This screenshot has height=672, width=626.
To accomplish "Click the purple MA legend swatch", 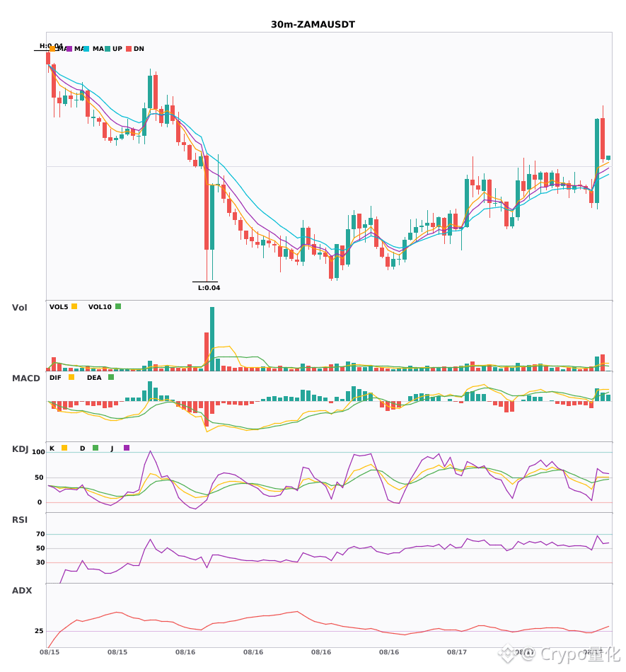I will tap(69, 49).
